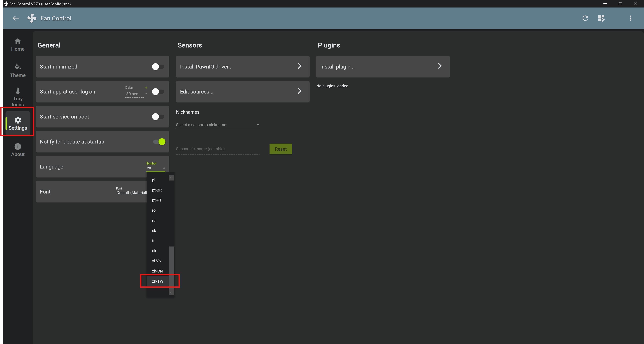
Task: Choose zh-TW from the language list
Action: [158, 281]
